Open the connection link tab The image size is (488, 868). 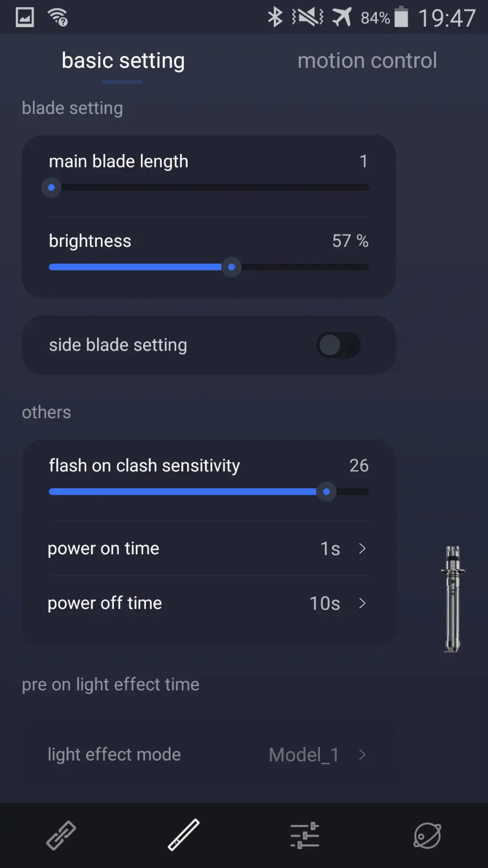point(61,834)
